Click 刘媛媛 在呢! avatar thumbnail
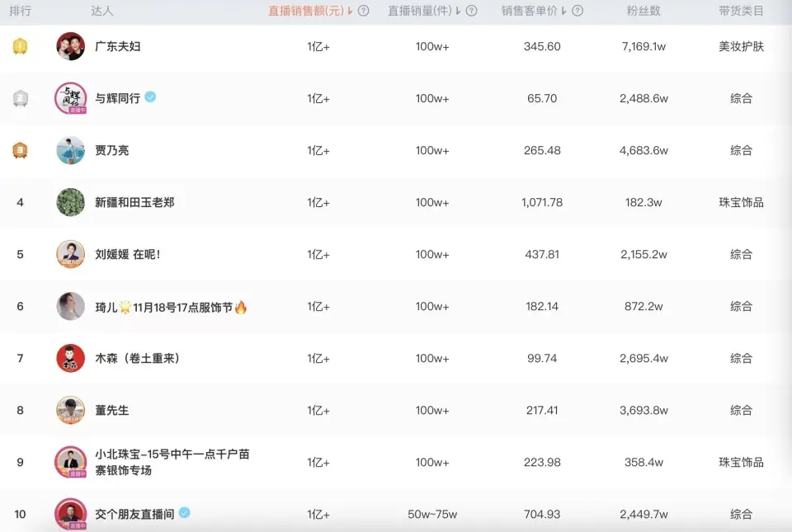Viewport: 792px width, 532px height. (x=71, y=254)
